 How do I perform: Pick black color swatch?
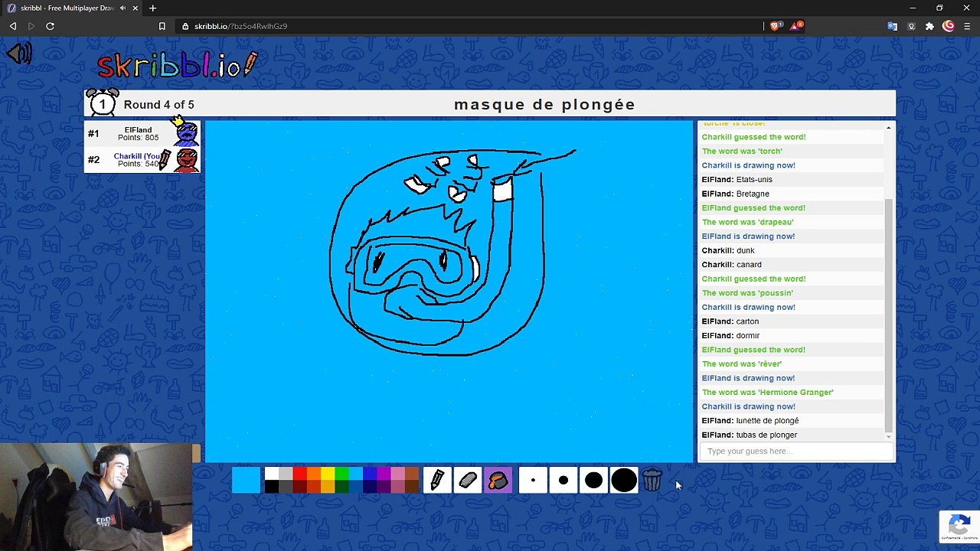(271, 487)
